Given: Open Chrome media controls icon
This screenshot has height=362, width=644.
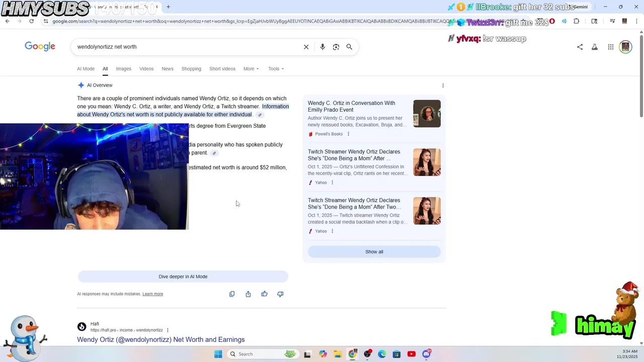Looking at the screenshot, I should point(612,21).
